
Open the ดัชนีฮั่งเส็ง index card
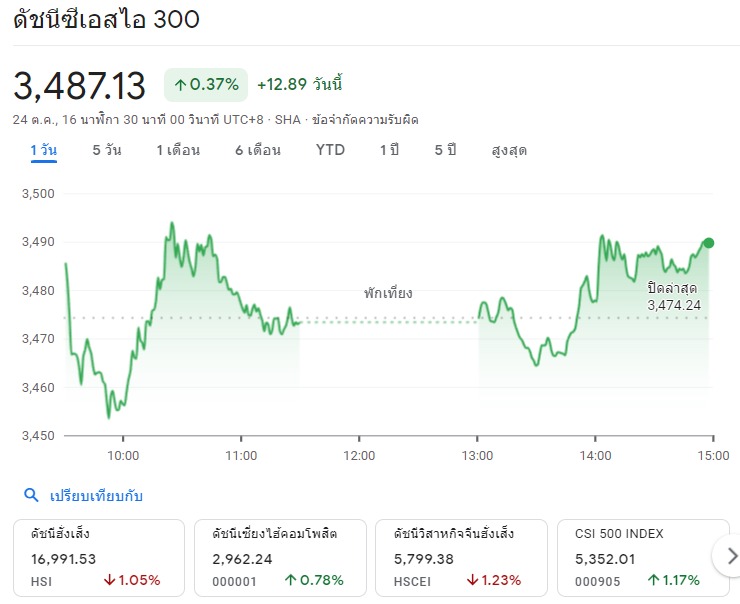coord(99,558)
